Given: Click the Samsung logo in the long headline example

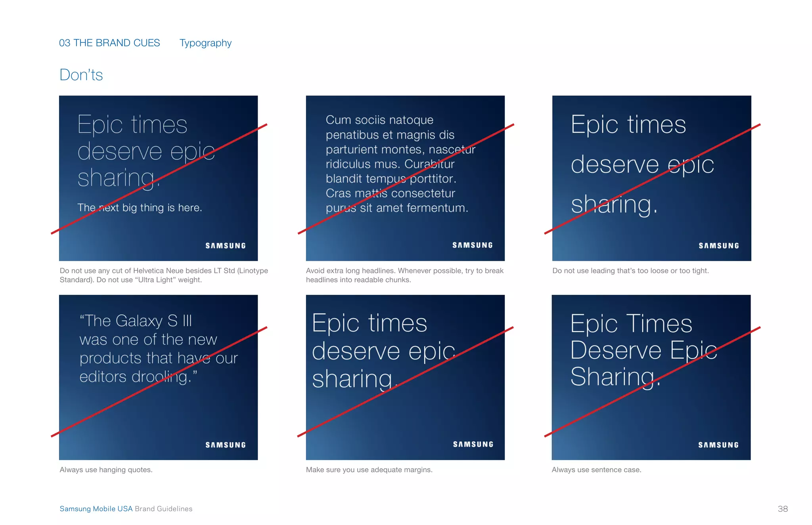Looking at the screenshot, I should 473,245.
